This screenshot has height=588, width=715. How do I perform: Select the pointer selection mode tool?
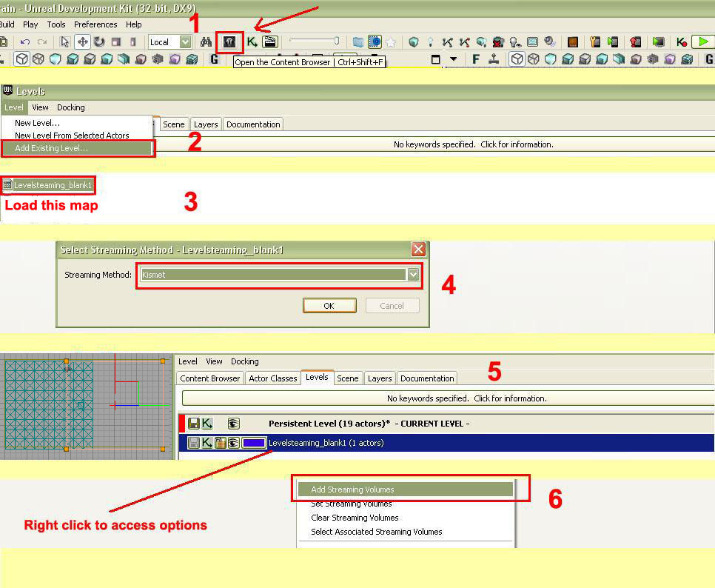(x=64, y=42)
